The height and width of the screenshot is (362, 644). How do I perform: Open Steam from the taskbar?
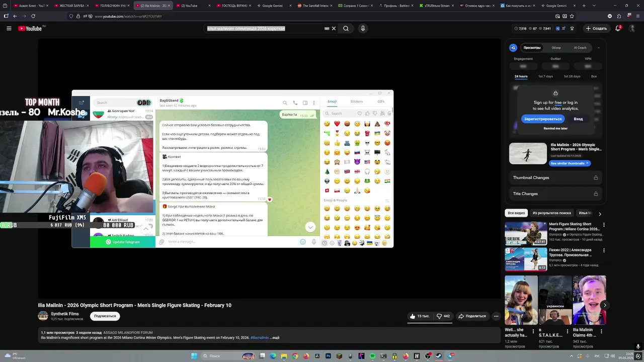(x=439, y=356)
